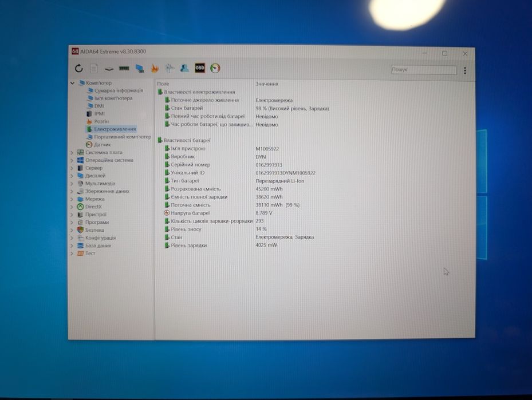Open the three-dot menu near search
The height and width of the screenshot is (400, 532).
coord(465,70)
